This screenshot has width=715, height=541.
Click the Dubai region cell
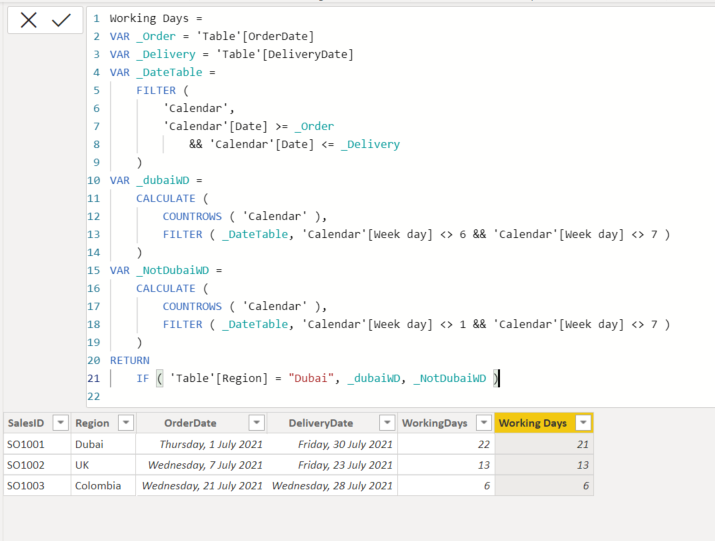coord(104,444)
